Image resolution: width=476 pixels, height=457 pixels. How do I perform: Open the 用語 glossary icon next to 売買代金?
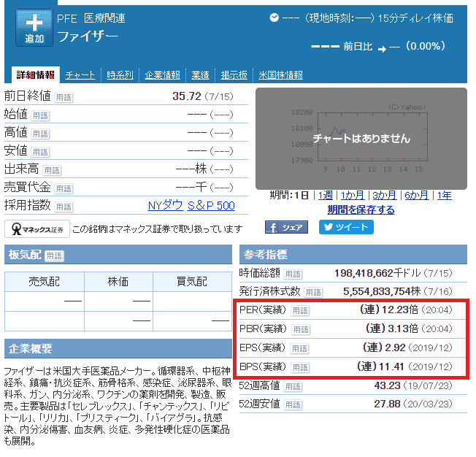click(64, 188)
